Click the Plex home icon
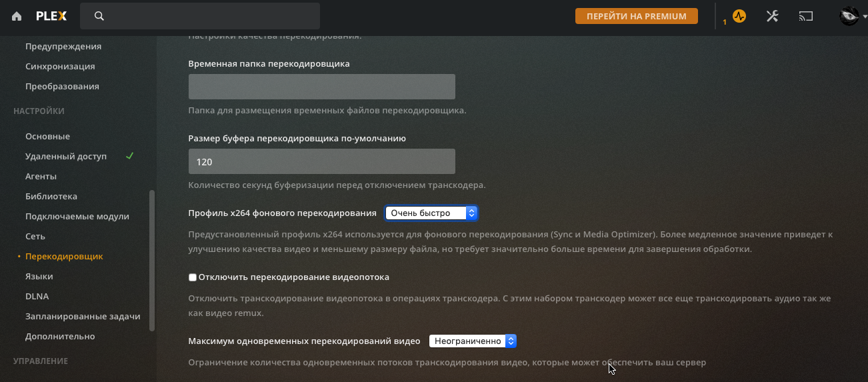The height and width of the screenshot is (382, 868). point(17,16)
